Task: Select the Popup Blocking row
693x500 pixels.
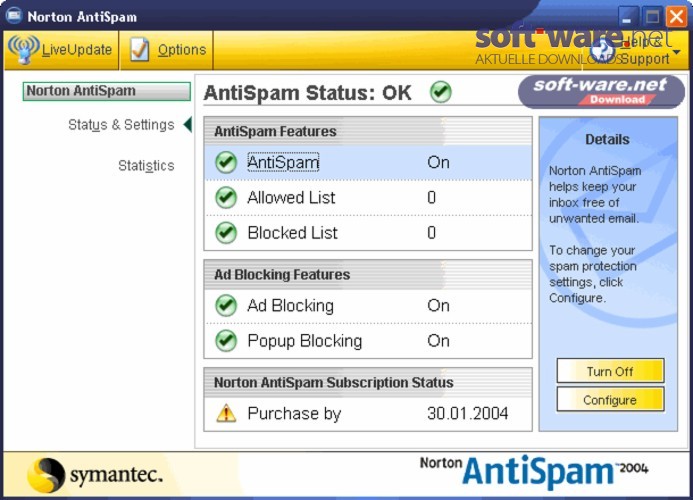Action: point(368,341)
